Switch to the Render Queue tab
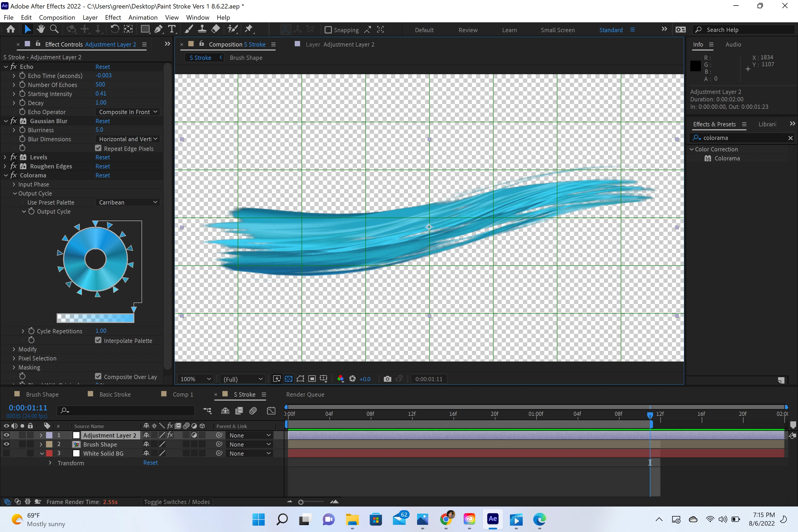The width and height of the screenshot is (798, 532). 305,394
